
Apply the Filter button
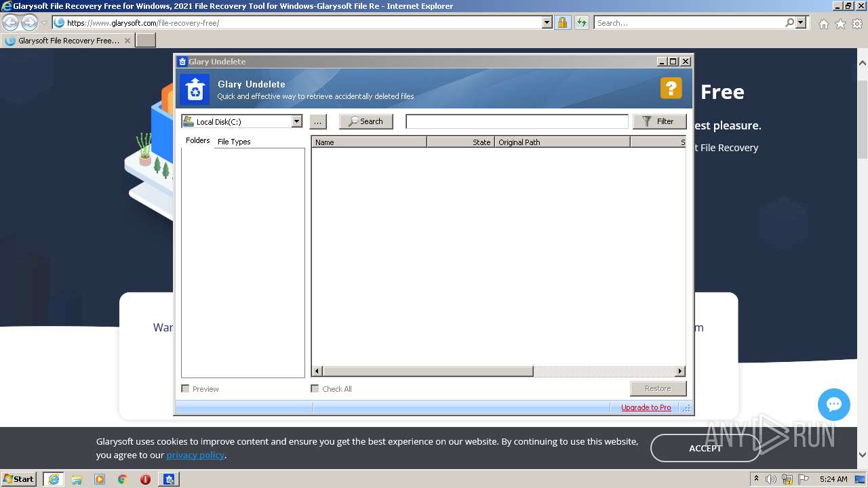click(x=659, y=121)
